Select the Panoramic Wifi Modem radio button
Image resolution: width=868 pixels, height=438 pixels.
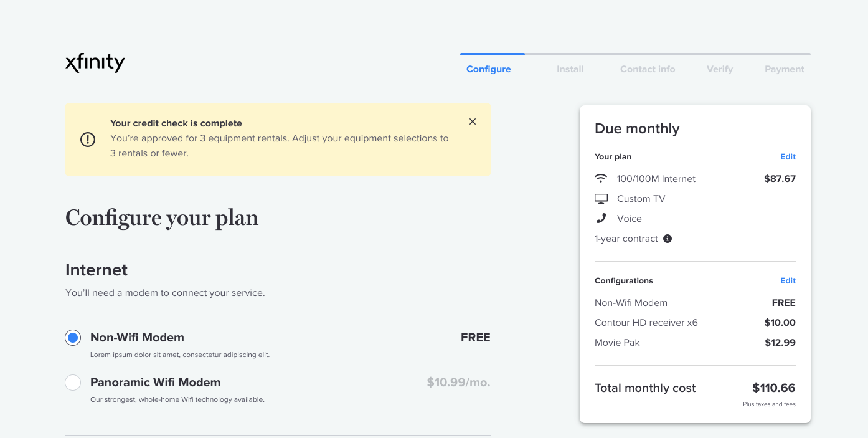tap(73, 383)
